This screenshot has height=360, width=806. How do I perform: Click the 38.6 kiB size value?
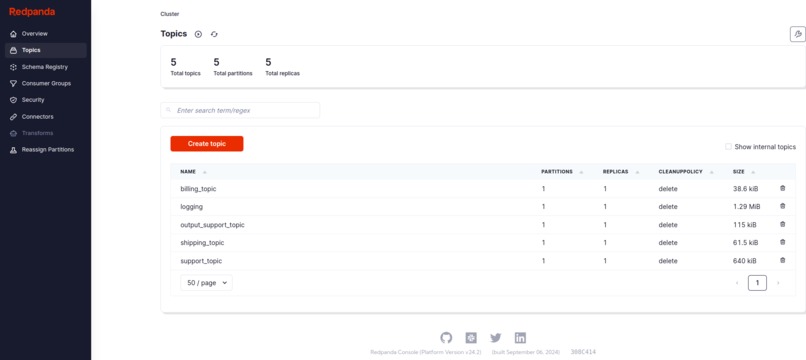[745, 189]
